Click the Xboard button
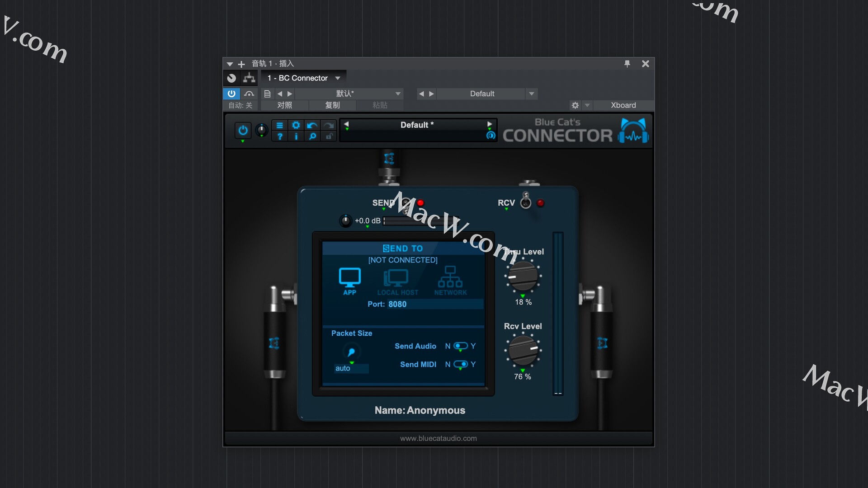The height and width of the screenshot is (488, 868). click(x=623, y=105)
